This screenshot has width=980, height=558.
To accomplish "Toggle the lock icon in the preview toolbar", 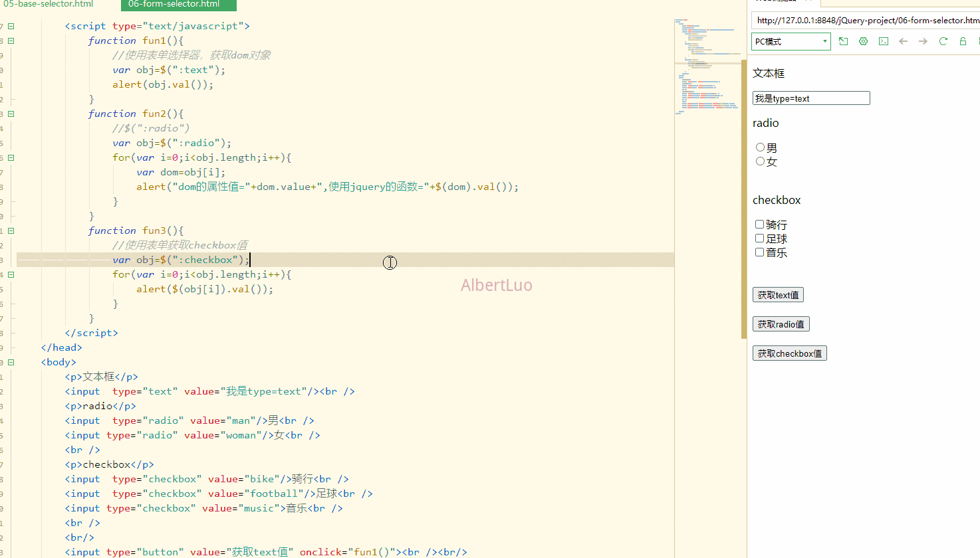I will click(x=963, y=41).
